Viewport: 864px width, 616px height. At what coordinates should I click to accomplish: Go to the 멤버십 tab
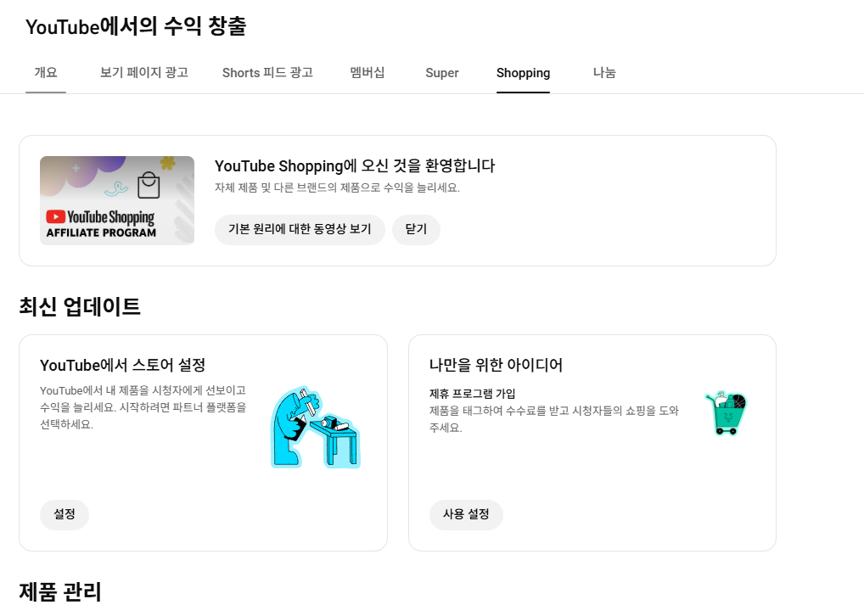pyautogui.click(x=367, y=73)
